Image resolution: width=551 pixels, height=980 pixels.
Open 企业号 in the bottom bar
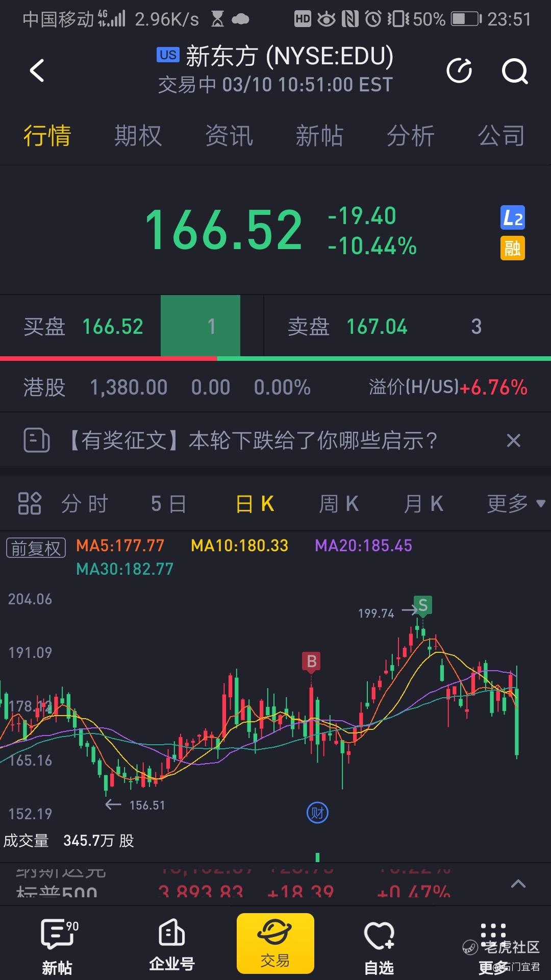(172, 946)
